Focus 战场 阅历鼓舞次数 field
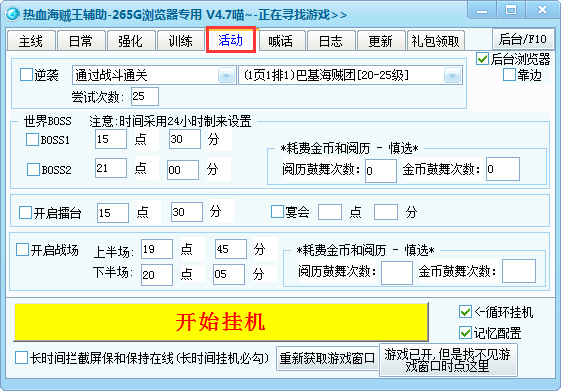 (x=397, y=273)
